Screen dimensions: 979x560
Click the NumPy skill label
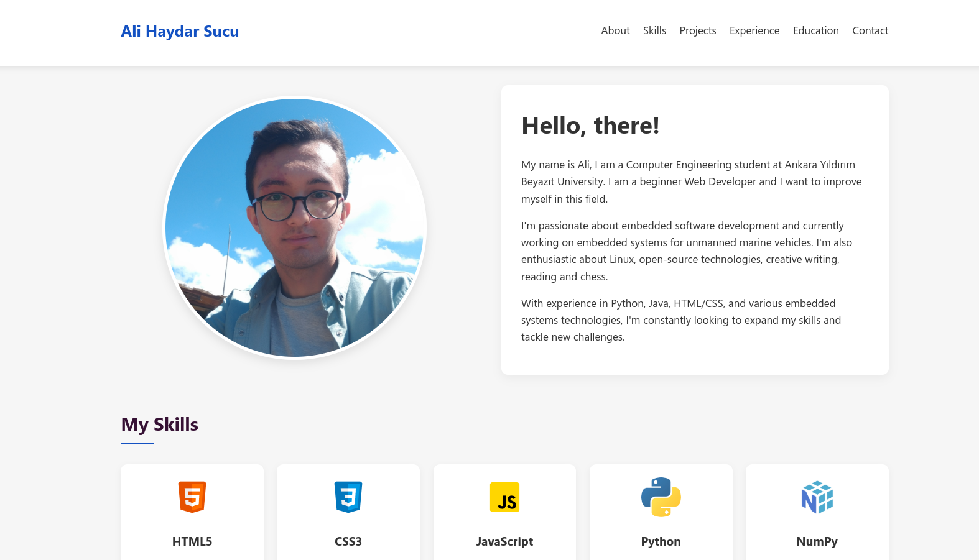(817, 541)
